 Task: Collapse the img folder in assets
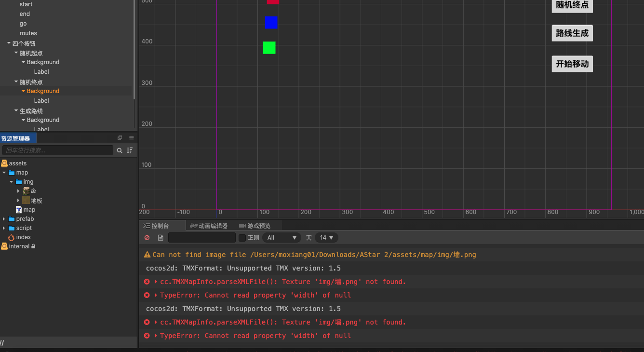pyautogui.click(x=12, y=182)
